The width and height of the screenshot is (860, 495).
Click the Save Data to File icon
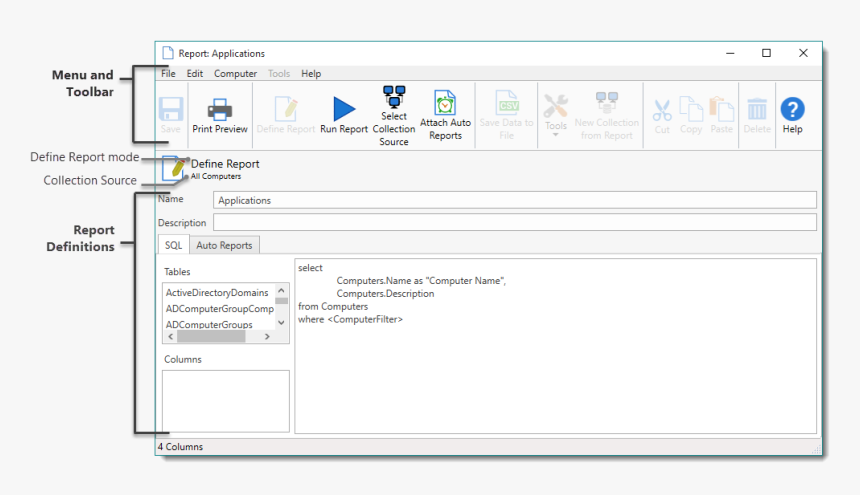[x=507, y=103]
